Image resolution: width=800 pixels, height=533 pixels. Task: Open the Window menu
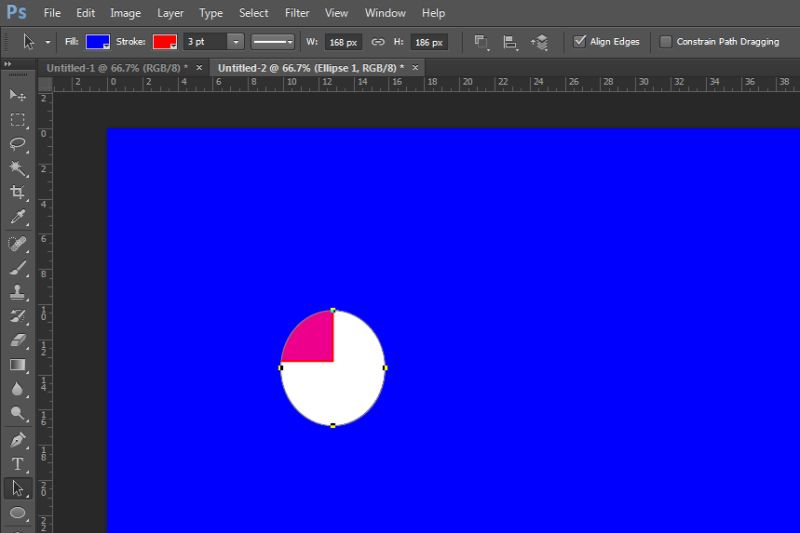385,13
